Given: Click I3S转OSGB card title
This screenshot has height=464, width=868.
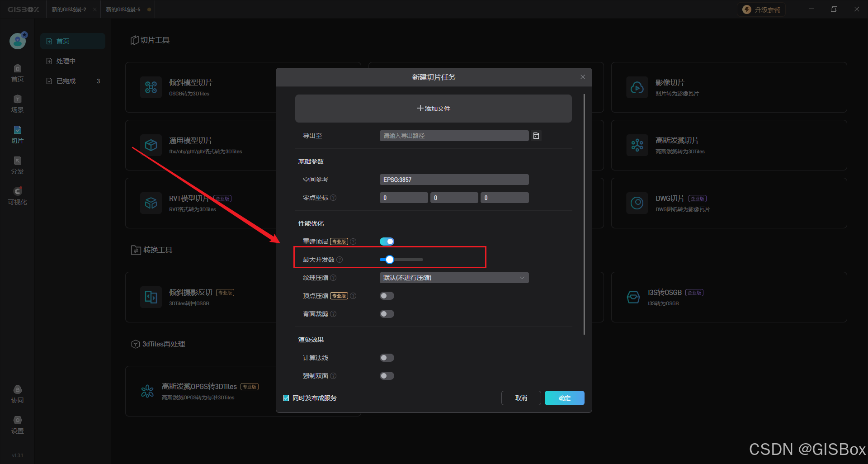Looking at the screenshot, I should coord(665,293).
